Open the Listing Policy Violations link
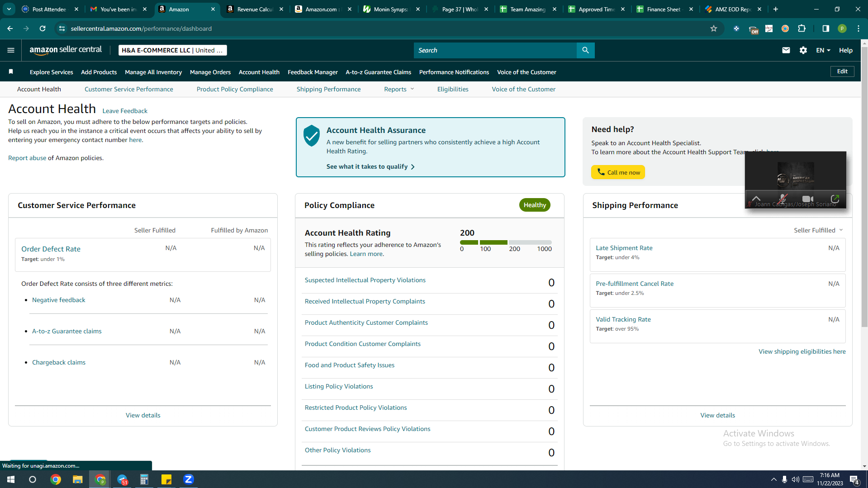This screenshot has width=868, height=488. [339, 387]
